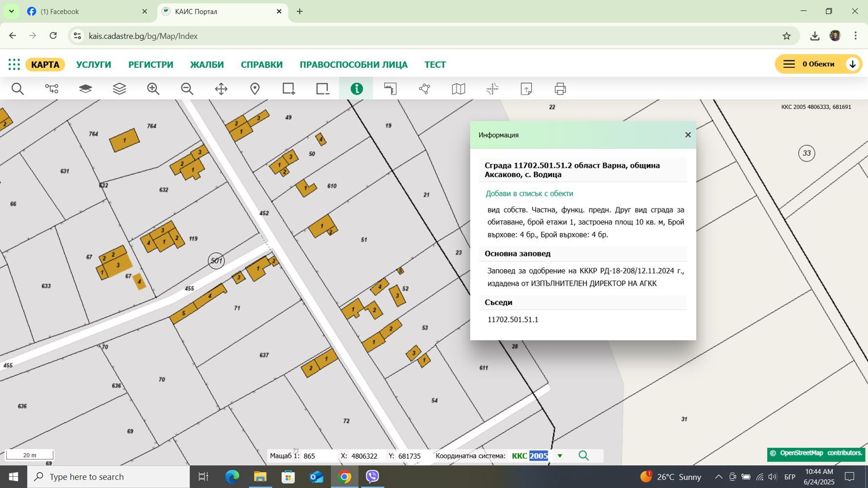
Task: Open the Chrome three-dot menu
Action: [855, 36]
